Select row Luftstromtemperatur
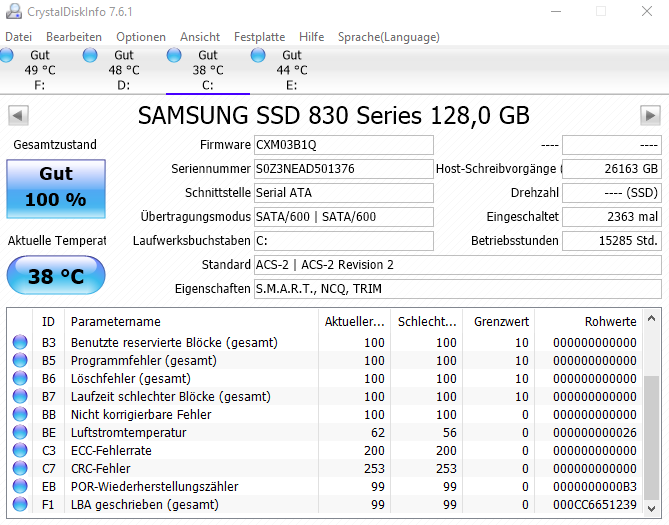 click(325, 432)
